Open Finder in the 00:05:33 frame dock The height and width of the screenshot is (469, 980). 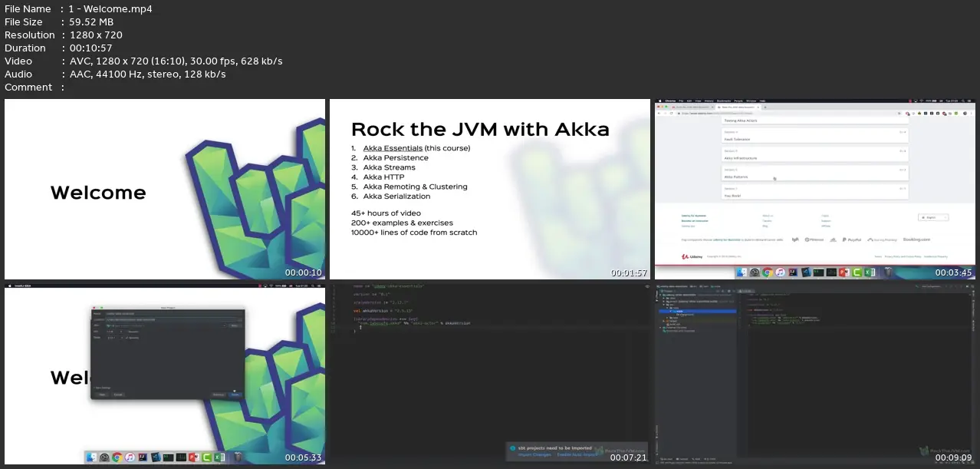coord(91,457)
